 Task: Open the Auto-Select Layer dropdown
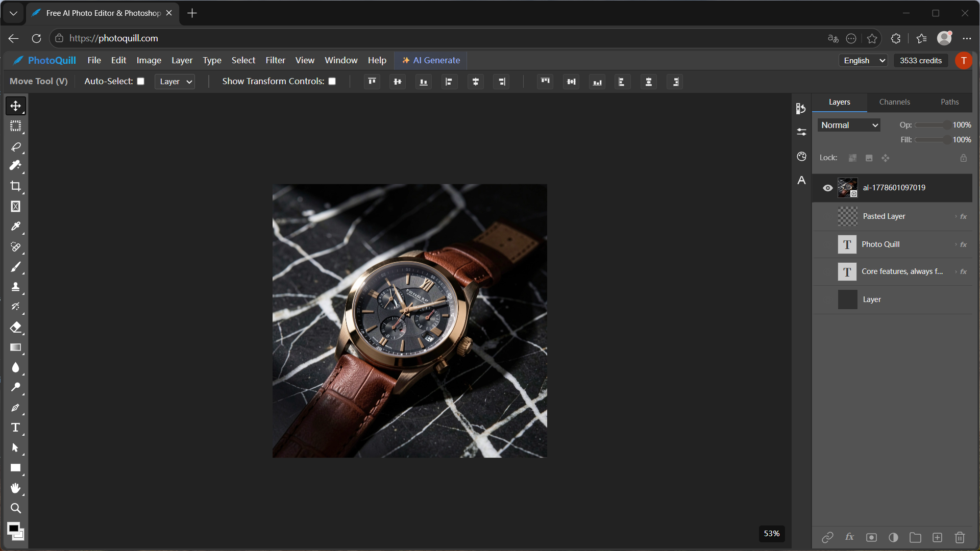click(x=175, y=82)
